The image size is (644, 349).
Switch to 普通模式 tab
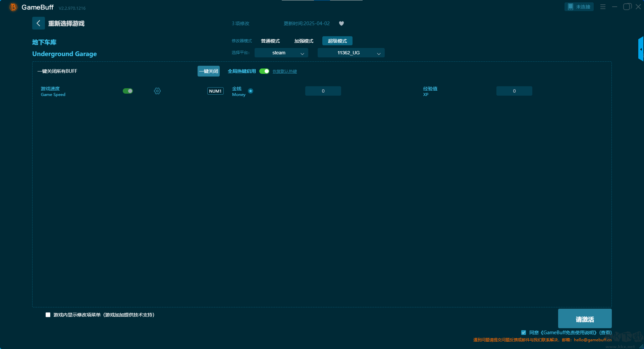click(270, 41)
